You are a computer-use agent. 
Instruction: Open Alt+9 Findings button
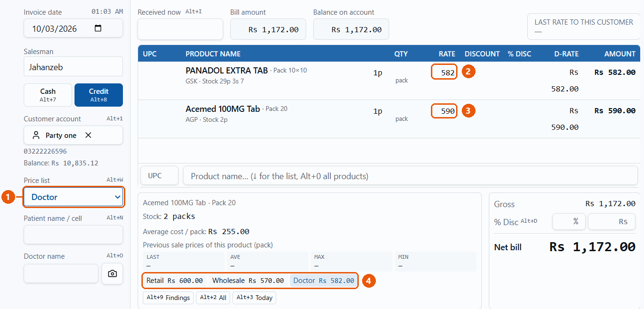[168, 298]
